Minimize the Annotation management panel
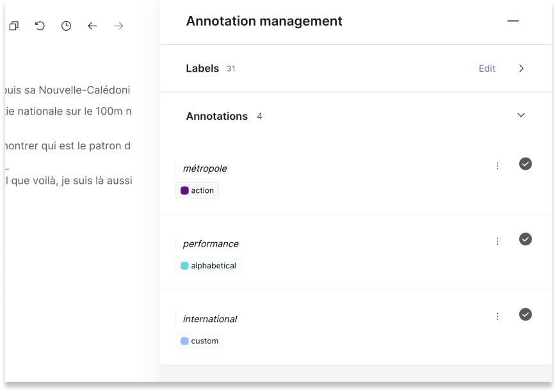557x392 pixels. tap(513, 20)
